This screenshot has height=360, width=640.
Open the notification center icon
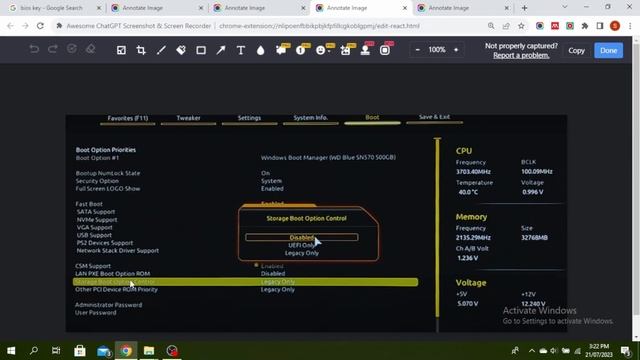click(x=625, y=351)
